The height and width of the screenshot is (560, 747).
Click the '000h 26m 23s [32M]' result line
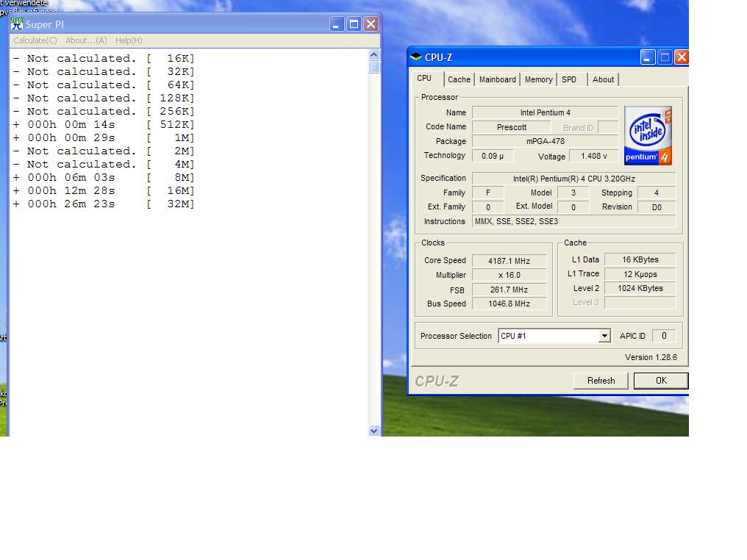[104, 204]
